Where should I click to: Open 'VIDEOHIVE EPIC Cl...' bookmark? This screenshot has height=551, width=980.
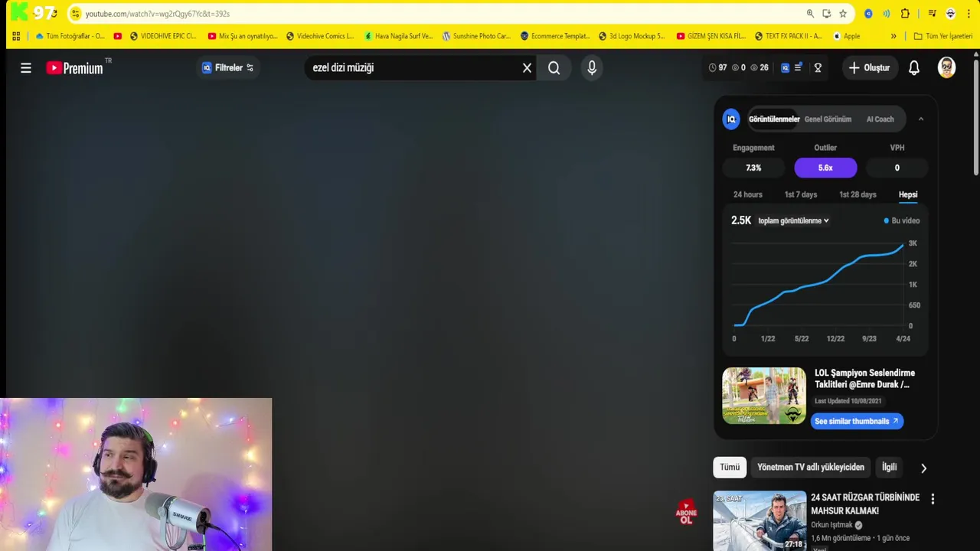pos(162,36)
